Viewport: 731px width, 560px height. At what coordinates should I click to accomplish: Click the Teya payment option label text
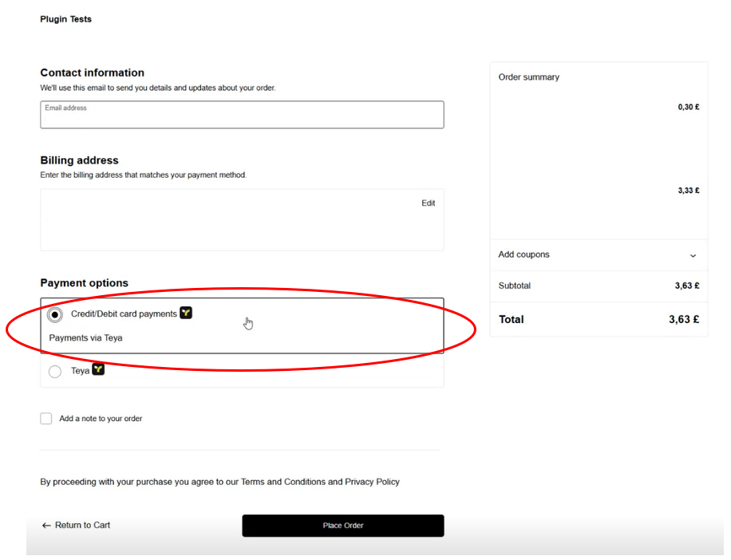(80, 371)
